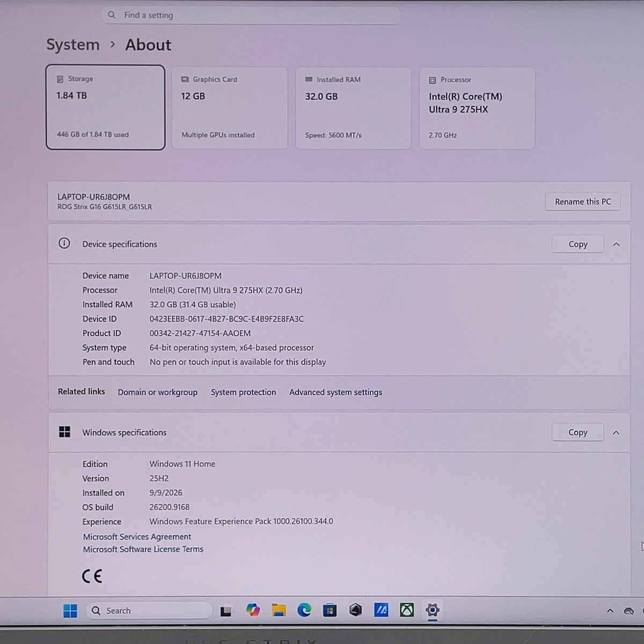Open System protection link
The width and height of the screenshot is (644, 644).
click(243, 392)
